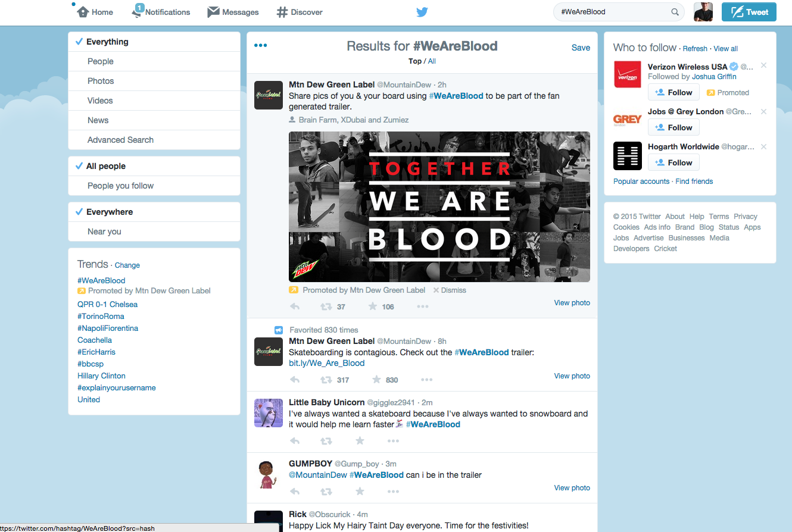Switch location filter to Near you

click(104, 231)
